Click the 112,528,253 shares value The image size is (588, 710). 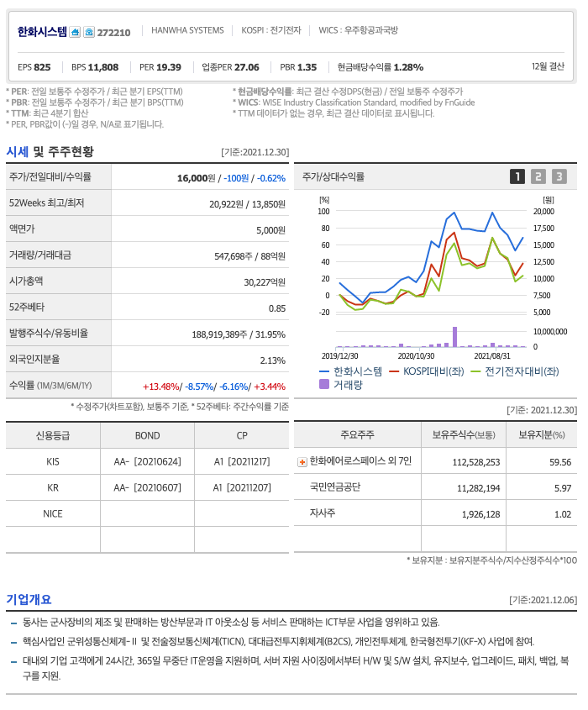pyautogui.click(x=476, y=462)
